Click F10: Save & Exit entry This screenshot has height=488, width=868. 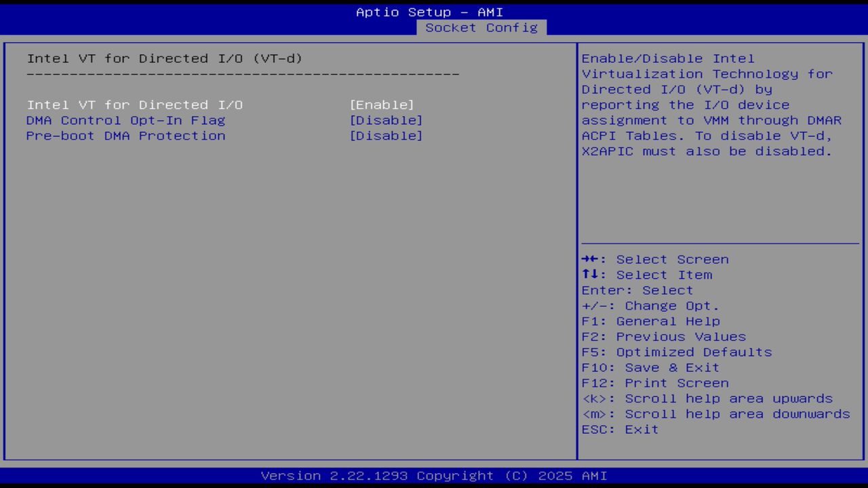[x=650, y=367]
